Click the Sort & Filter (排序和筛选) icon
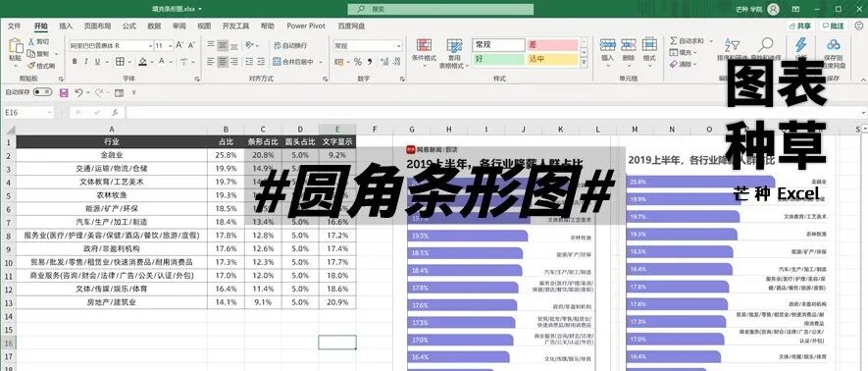Viewport: 868px width, 371px height. coord(732,45)
